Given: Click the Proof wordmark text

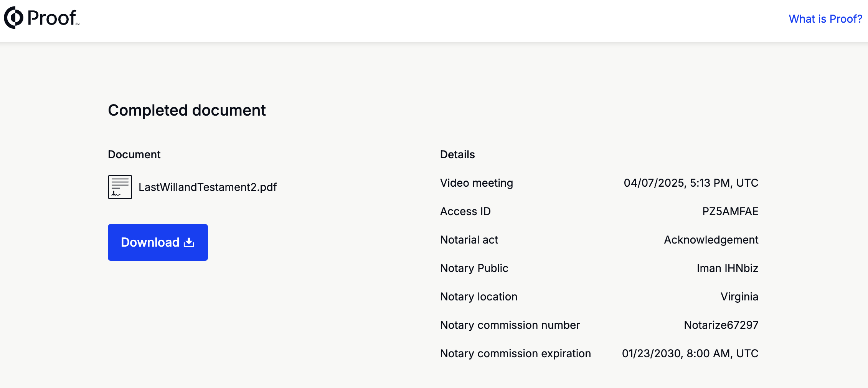Looking at the screenshot, I should tap(52, 18).
